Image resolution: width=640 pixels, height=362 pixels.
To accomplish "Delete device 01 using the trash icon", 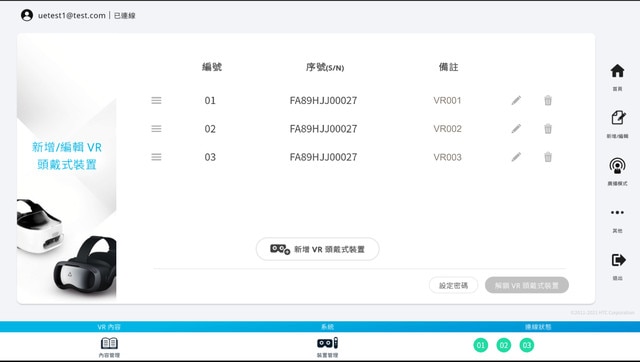I will [548, 100].
